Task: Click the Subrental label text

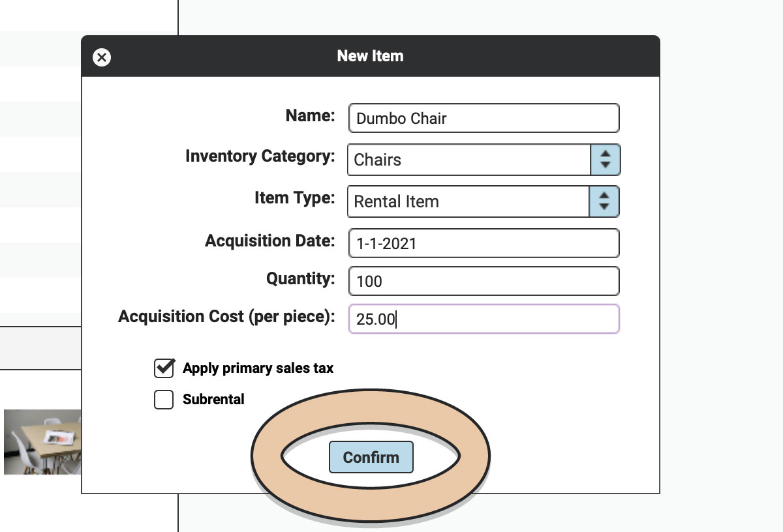Action: coord(213,400)
